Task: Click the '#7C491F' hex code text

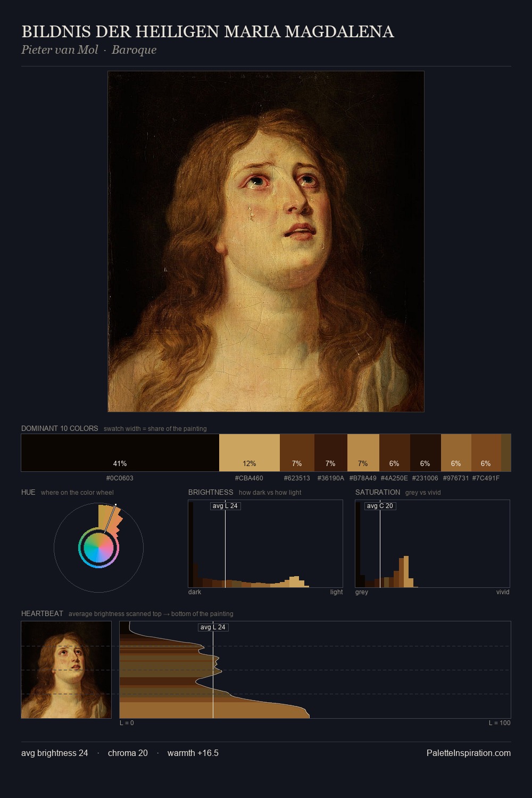Action: (x=486, y=478)
